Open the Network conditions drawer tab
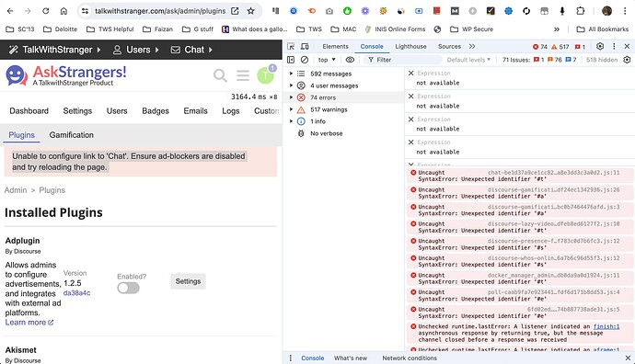The image size is (635, 364). [410, 358]
